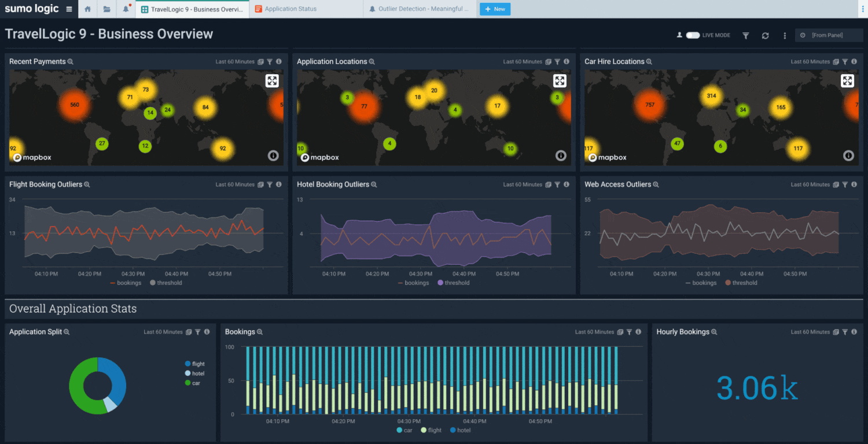
Task: Toggle bookings series in Flight Booking Outliers legend
Action: (x=126, y=283)
